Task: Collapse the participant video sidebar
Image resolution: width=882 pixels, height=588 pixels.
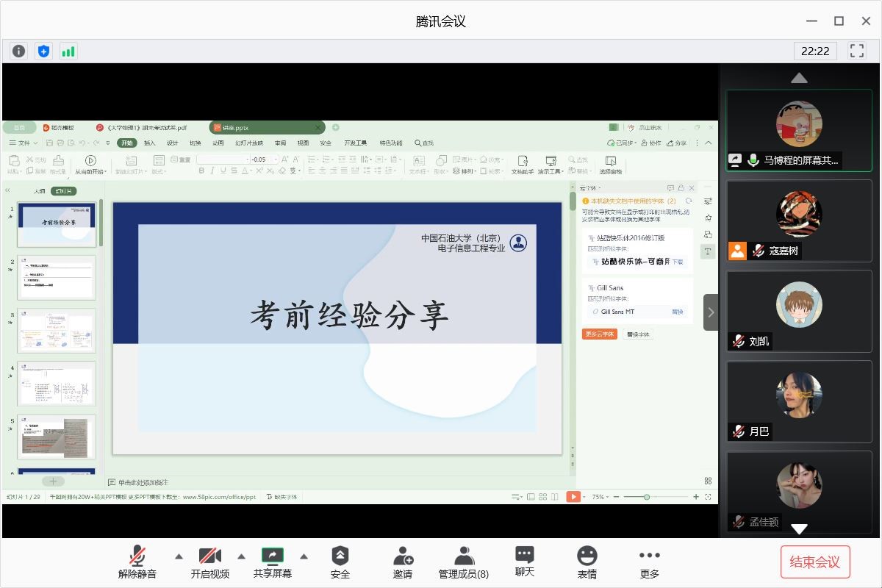Action: coord(710,312)
